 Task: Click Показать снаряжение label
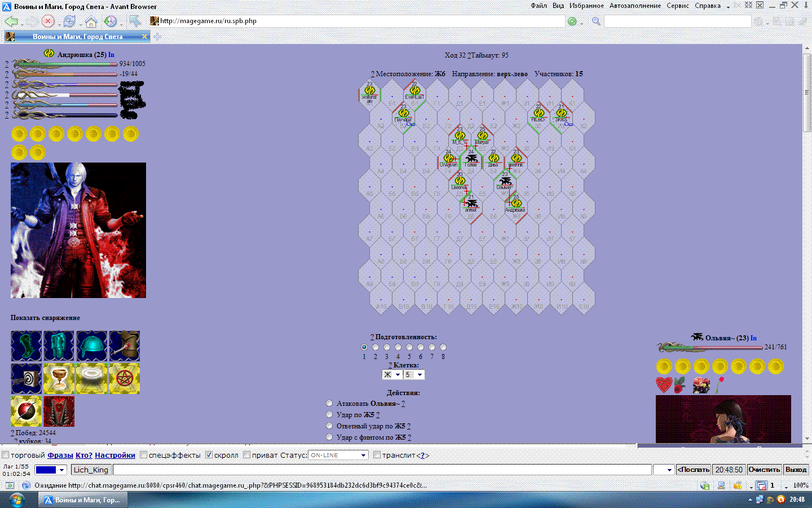[x=45, y=318]
